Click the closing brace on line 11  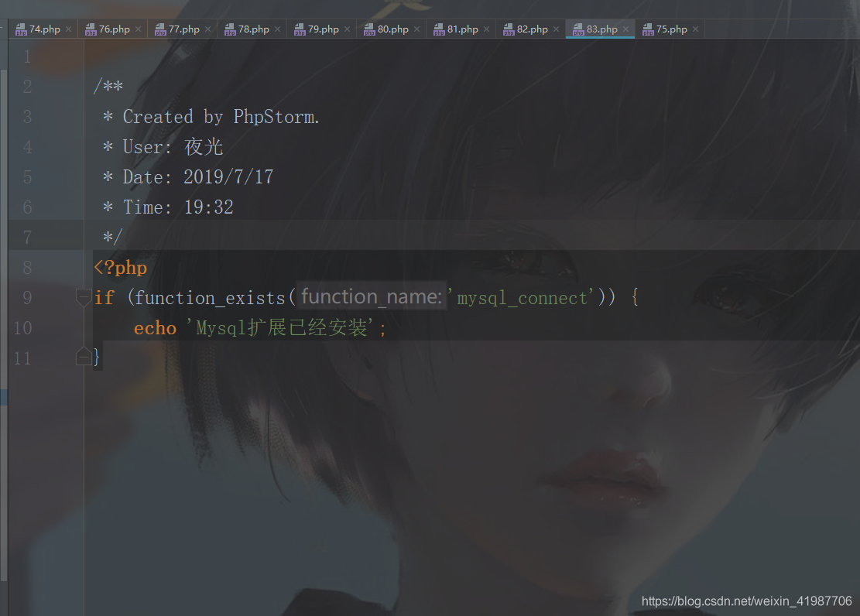click(x=97, y=357)
